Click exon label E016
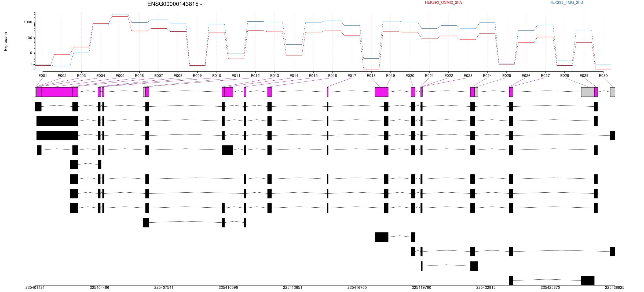Viewport: 644px width, 292px height. point(332,76)
